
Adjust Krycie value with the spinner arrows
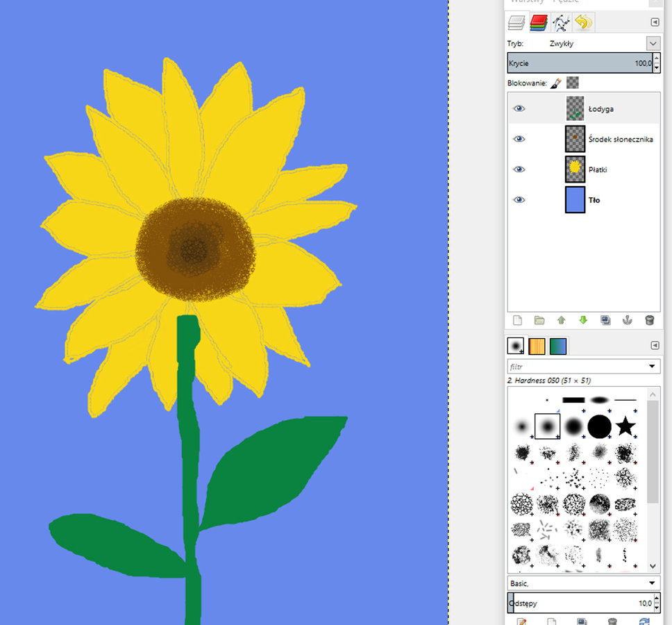(x=656, y=63)
